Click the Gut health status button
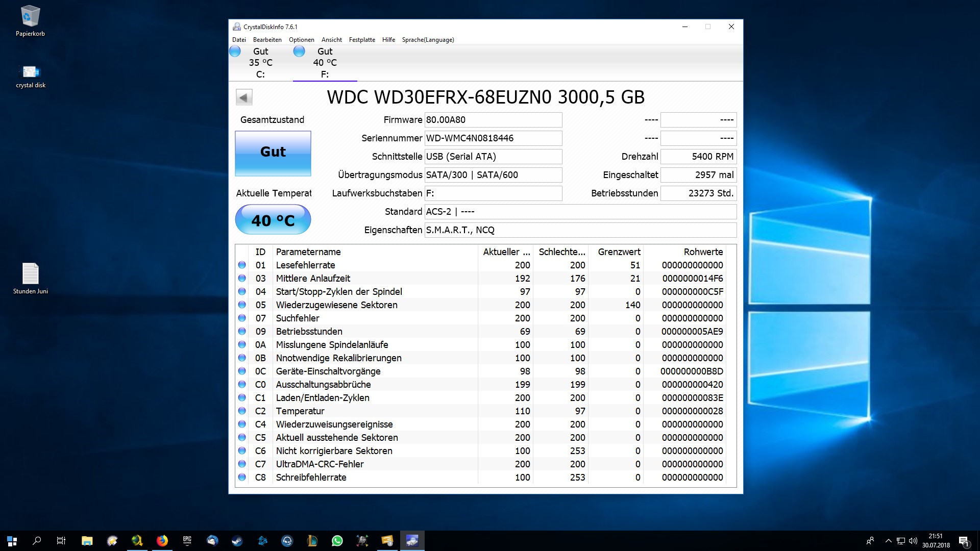 coord(273,153)
